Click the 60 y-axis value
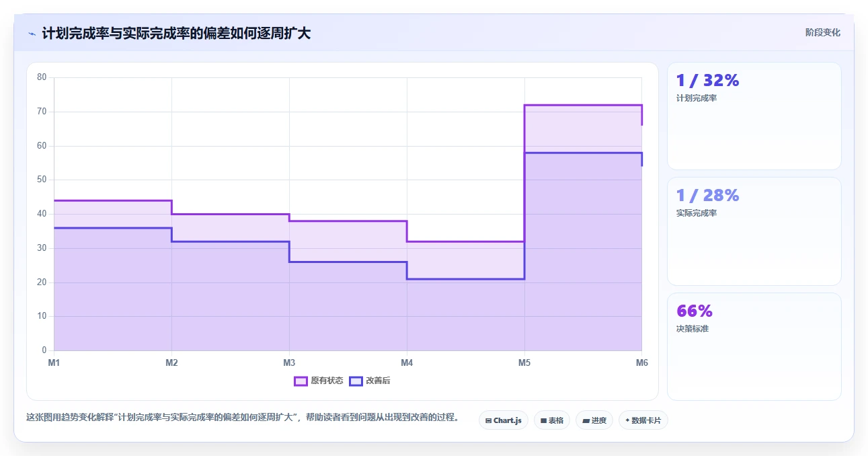 tap(42, 146)
